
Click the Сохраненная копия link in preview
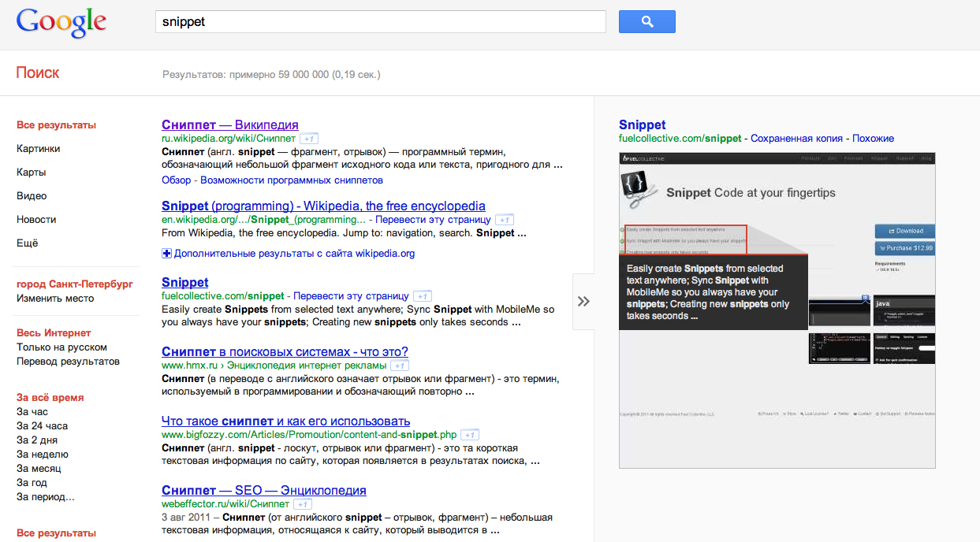[x=796, y=139]
